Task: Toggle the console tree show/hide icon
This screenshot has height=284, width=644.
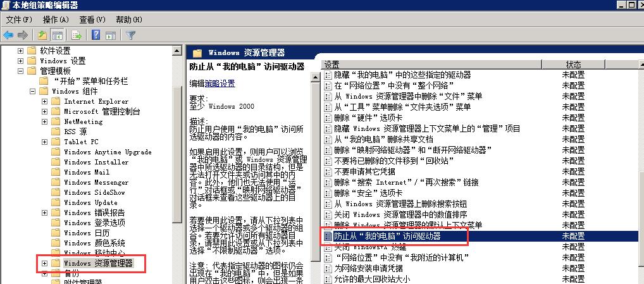Action: pyautogui.click(x=57, y=35)
